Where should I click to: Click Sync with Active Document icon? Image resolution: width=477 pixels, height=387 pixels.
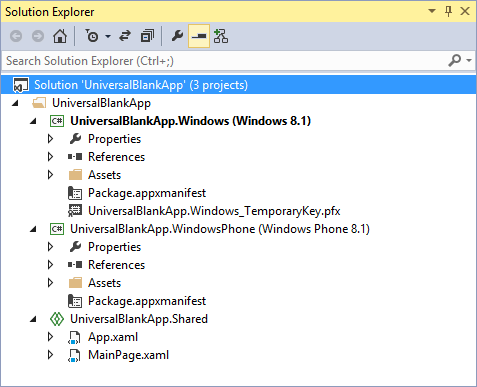click(x=125, y=36)
